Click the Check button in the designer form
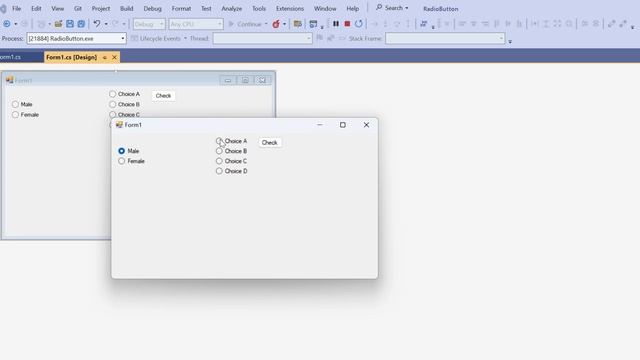 (x=163, y=96)
